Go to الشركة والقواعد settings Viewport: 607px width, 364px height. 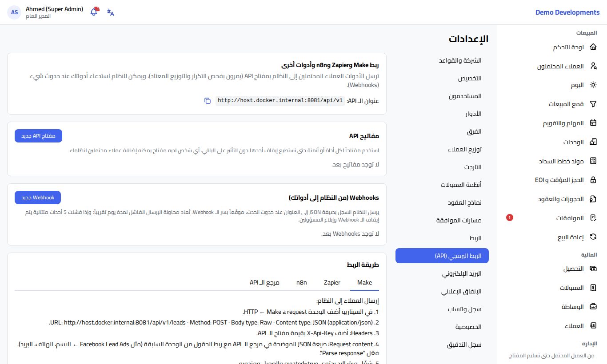(x=442, y=60)
